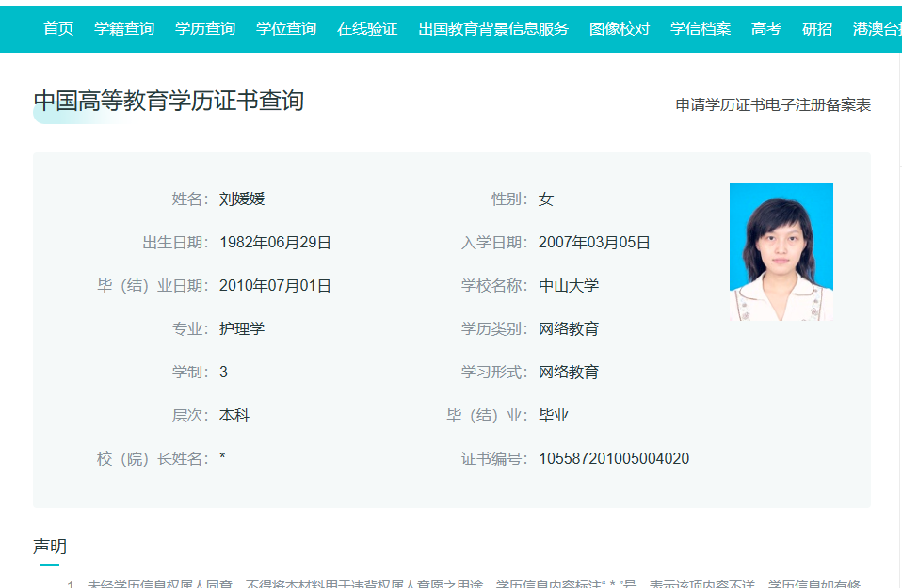The width and height of the screenshot is (902, 588).
Task: Click the level value 本科
Action: [234, 415]
